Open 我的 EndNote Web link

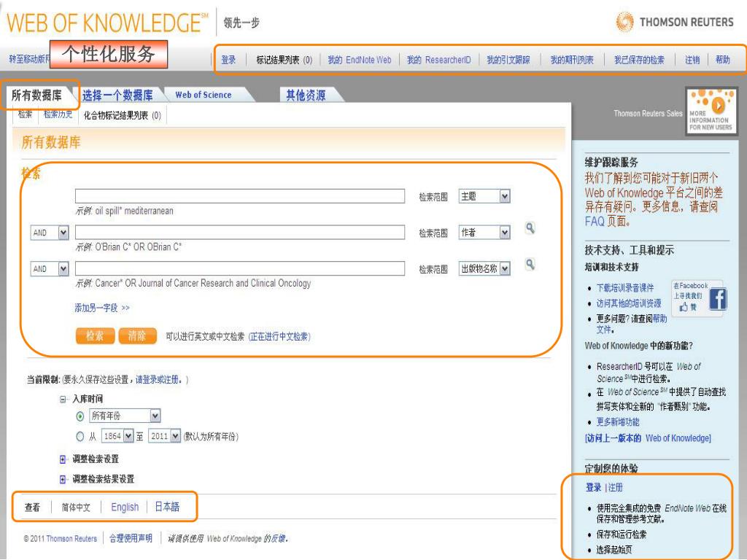tap(359, 60)
